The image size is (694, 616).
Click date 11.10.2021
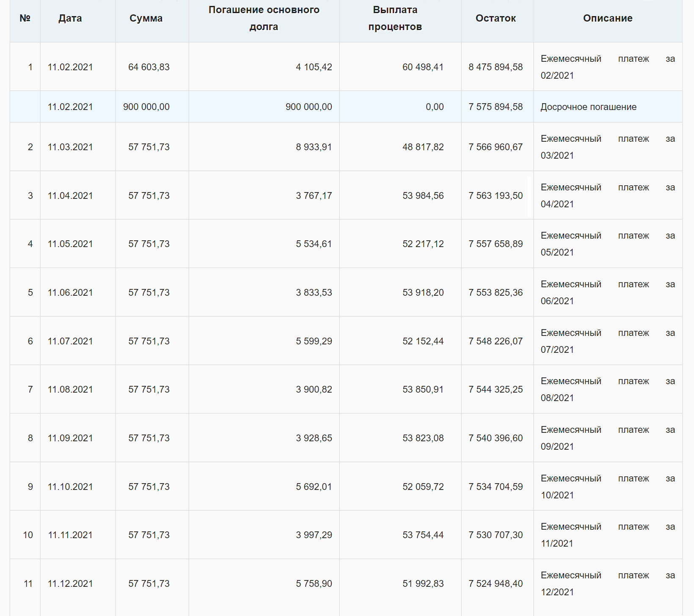pyautogui.click(x=70, y=487)
